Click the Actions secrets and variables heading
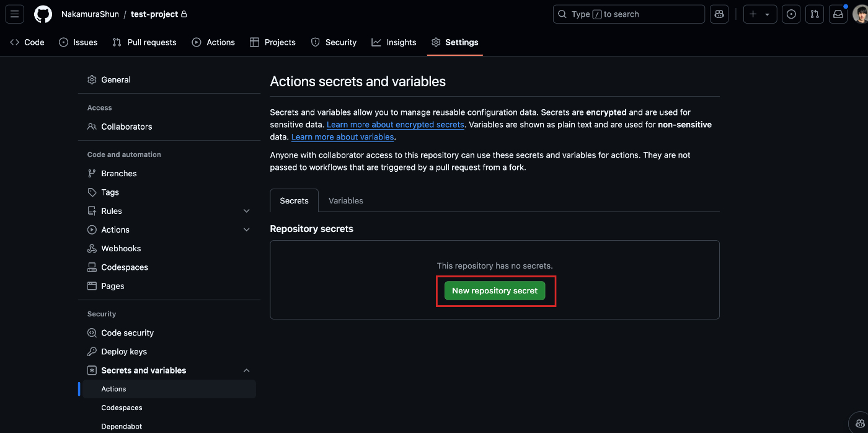This screenshot has height=433, width=868. click(358, 81)
